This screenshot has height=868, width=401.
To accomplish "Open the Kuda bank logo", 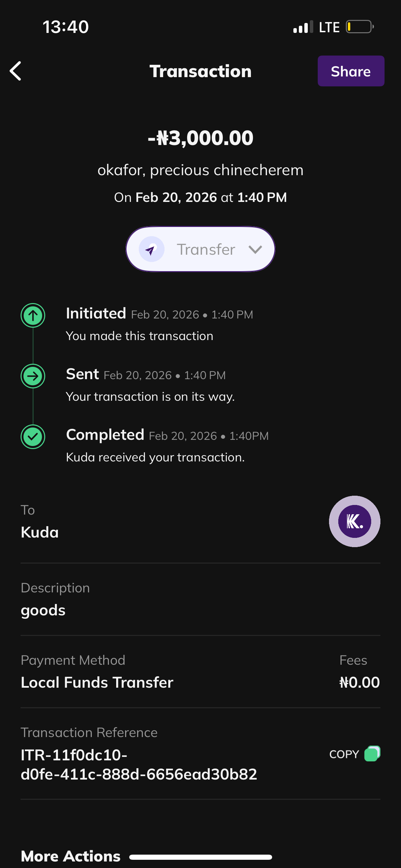I will 354,521.
